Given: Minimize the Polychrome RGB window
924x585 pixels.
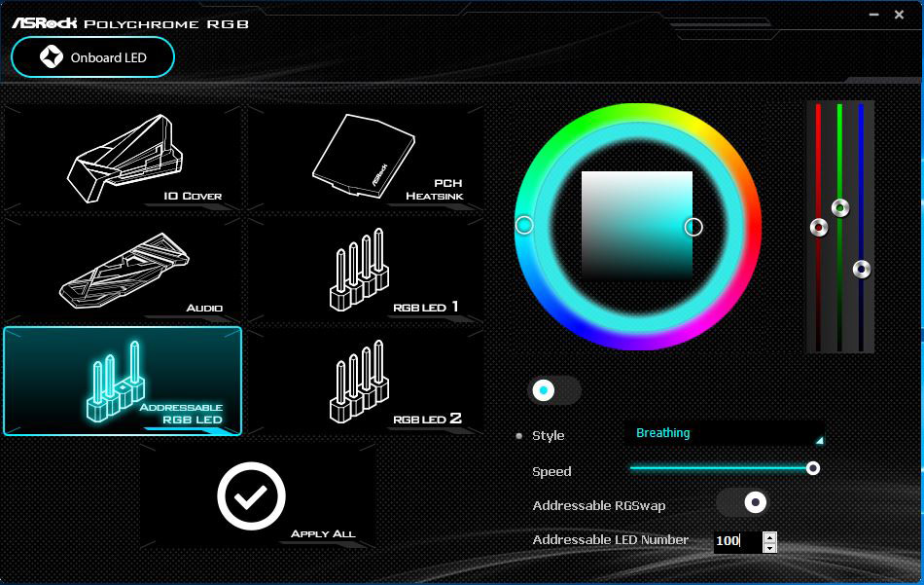Looking at the screenshot, I should 874,15.
